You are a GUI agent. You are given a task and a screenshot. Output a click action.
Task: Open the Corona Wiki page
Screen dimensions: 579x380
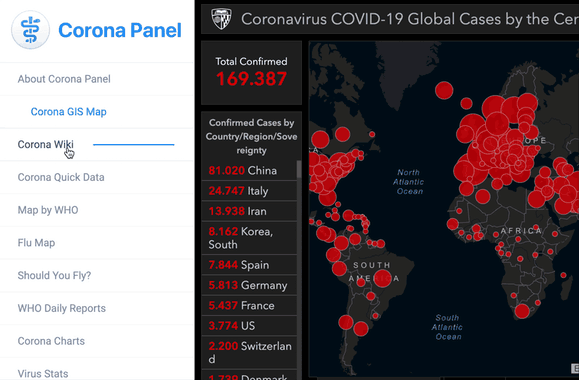(x=45, y=144)
